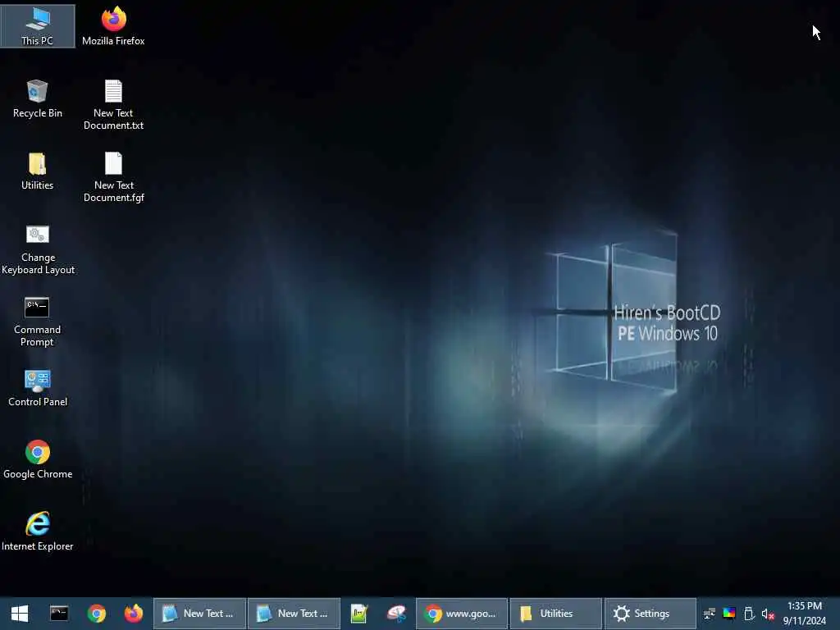Select Internet Explorer desktop shortcut
Image resolution: width=840 pixels, height=630 pixels.
coord(38,532)
